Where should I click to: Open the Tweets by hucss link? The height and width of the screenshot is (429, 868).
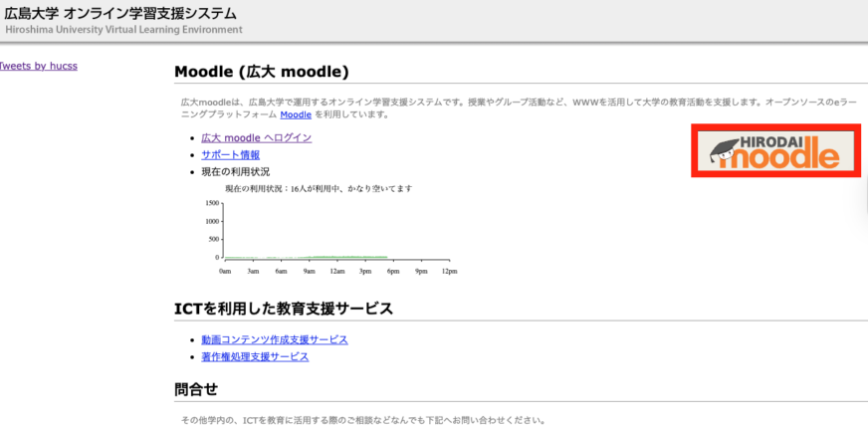pos(38,66)
